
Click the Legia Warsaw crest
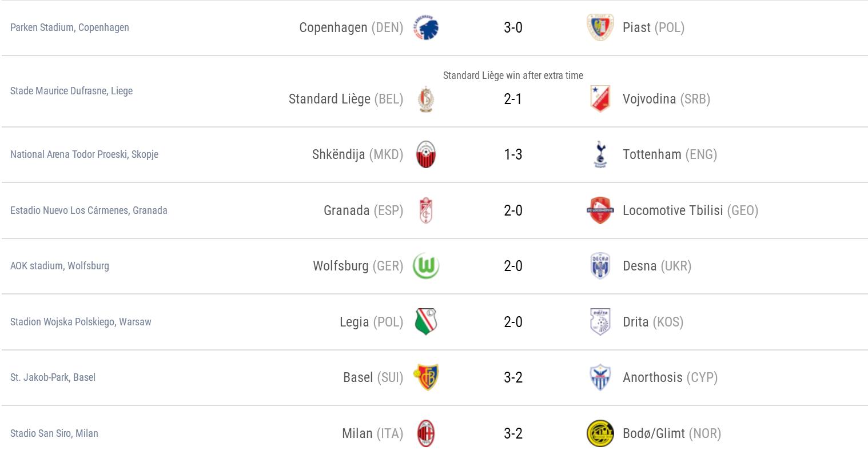pos(426,322)
